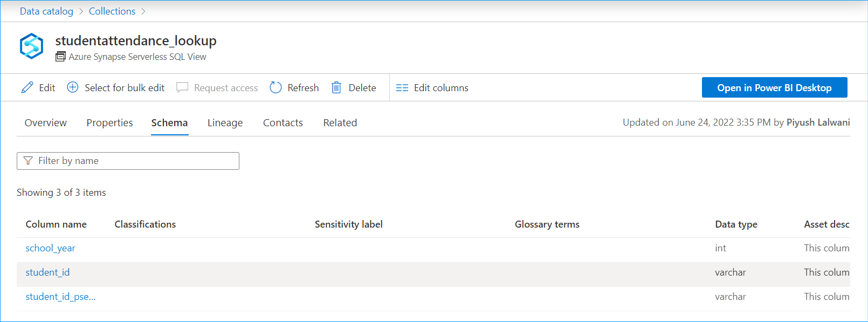Click varchar in the student_id_pse... row
This screenshot has height=322, width=868.
click(731, 297)
